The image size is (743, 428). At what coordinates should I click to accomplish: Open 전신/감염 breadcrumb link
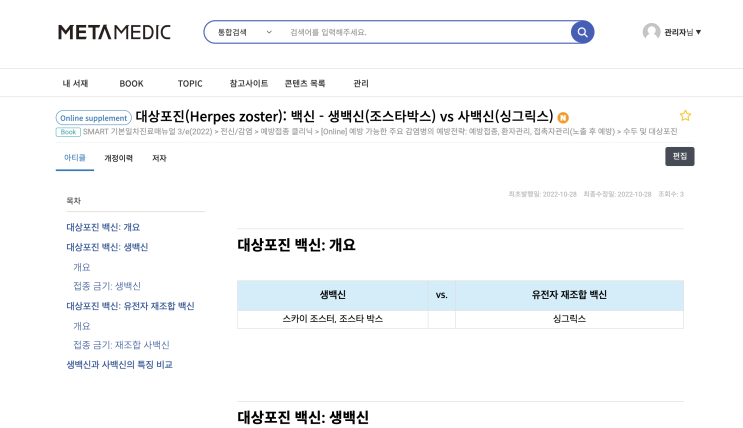click(236, 131)
